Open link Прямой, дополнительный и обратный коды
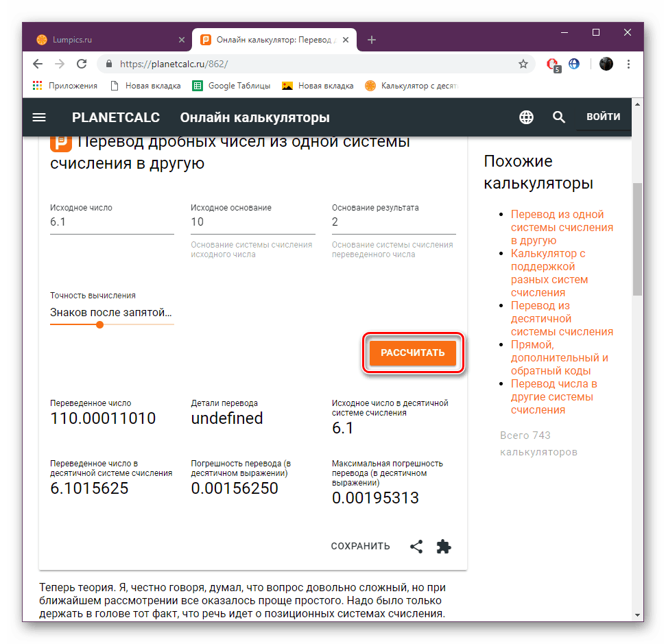Image resolution: width=666 pixels, height=644 pixels. [560, 358]
